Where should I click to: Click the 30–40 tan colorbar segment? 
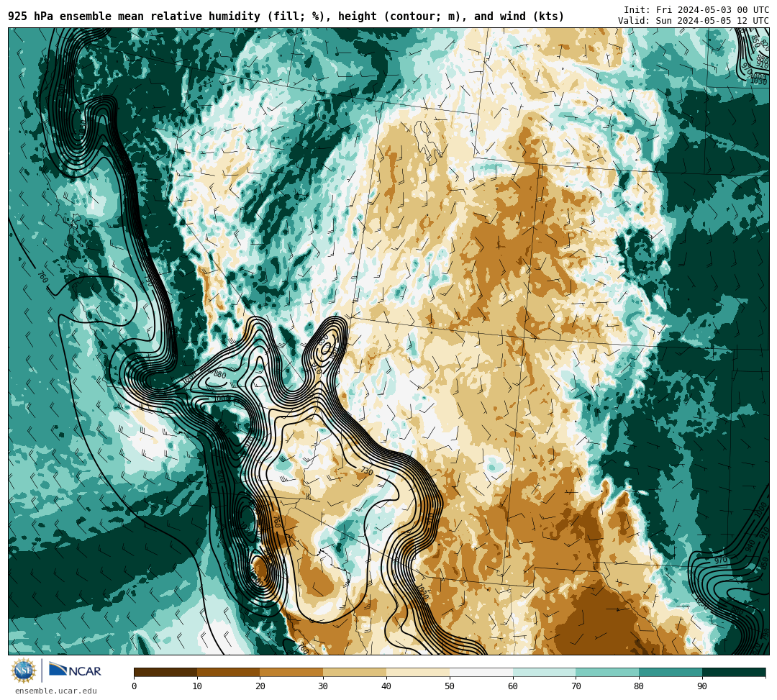pos(355,672)
